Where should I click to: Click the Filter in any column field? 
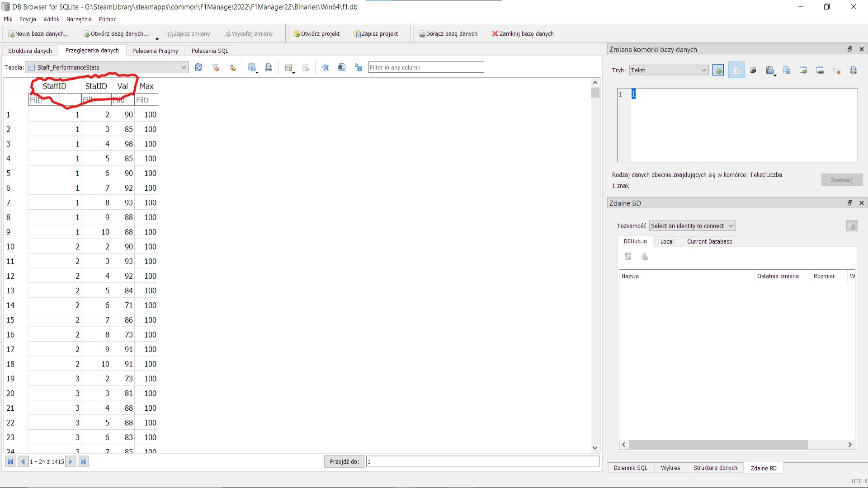point(425,67)
